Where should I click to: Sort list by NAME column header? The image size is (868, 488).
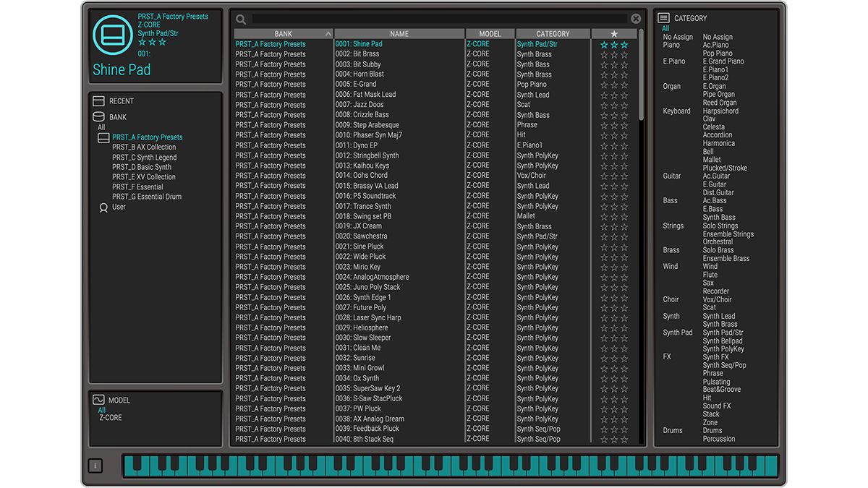coord(399,34)
